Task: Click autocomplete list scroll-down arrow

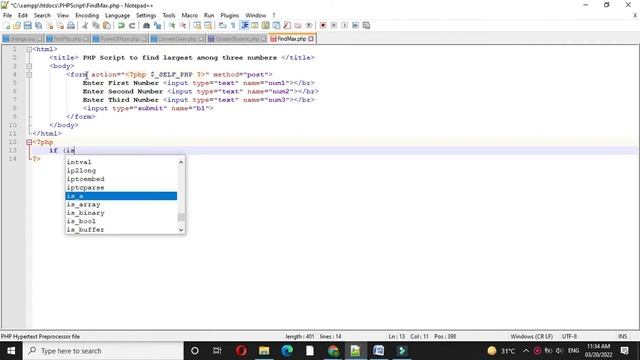Action: [181, 230]
